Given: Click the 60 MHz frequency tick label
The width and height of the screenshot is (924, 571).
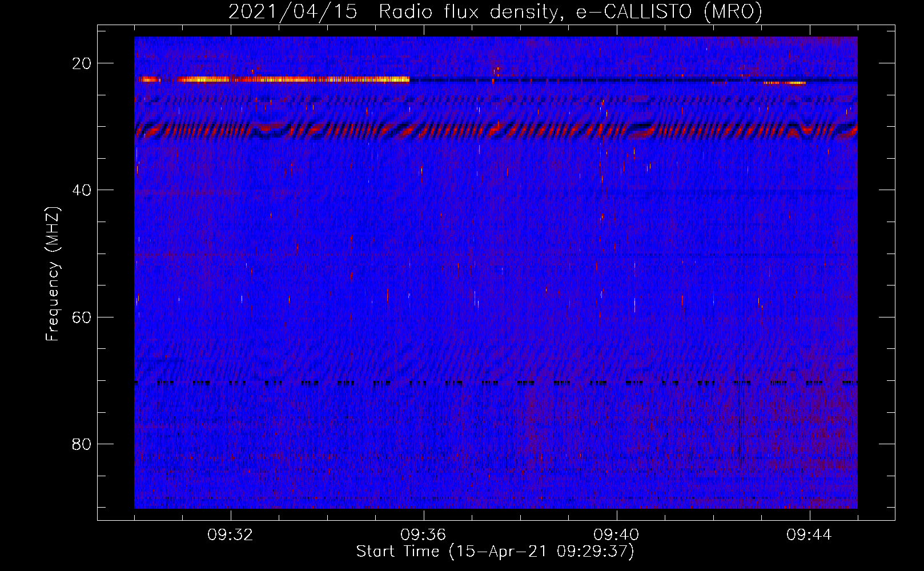Looking at the screenshot, I should [82, 317].
